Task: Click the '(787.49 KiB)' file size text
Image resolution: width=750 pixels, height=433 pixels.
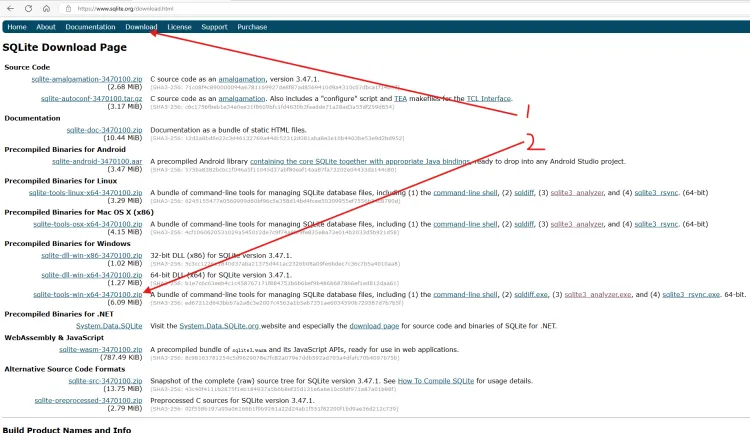Action: coord(121,357)
